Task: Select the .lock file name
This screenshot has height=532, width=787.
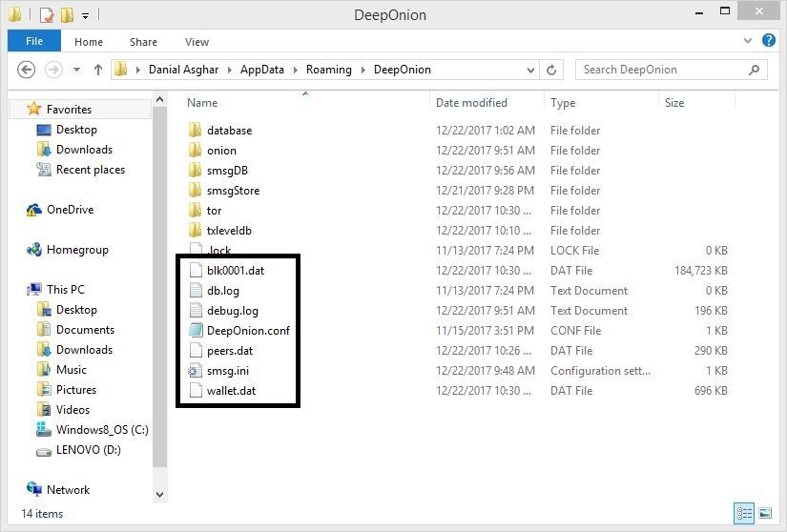Action: 218,250
